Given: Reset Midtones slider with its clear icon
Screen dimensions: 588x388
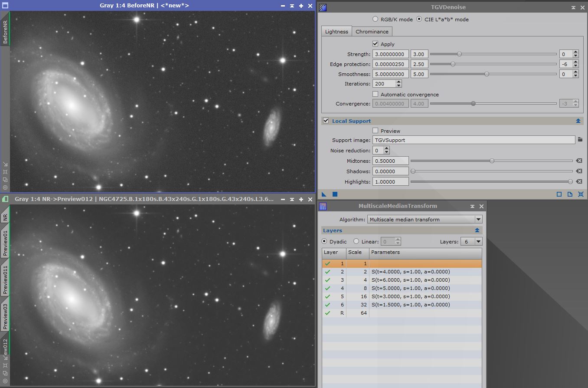Looking at the screenshot, I should pos(578,161).
